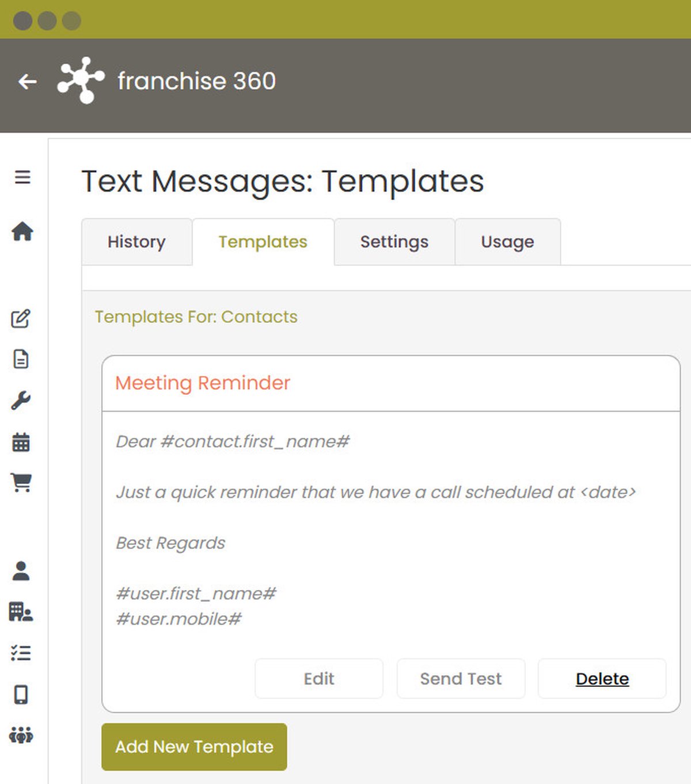Open the document sidebar icon
The width and height of the screenshot is (691, 784).
21,359
